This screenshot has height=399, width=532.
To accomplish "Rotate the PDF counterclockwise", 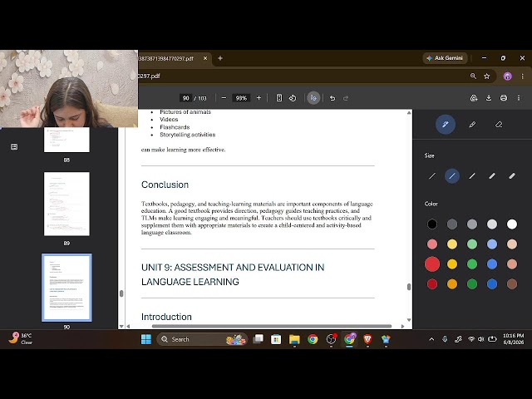I will click(x=293, y=98).
